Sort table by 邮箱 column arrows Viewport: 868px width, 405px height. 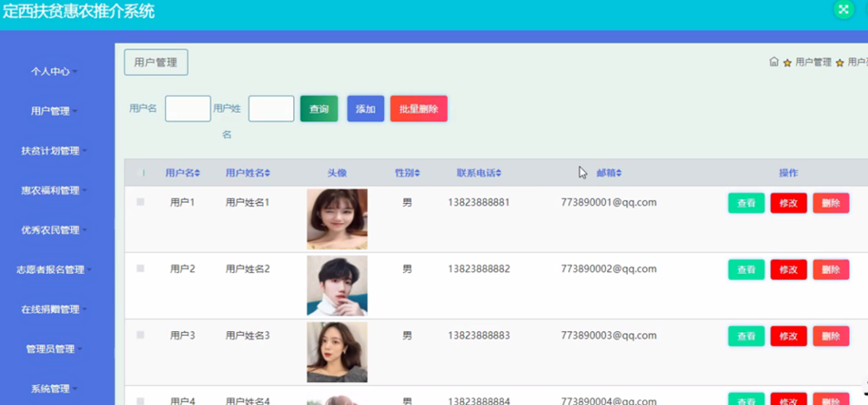click(619, 174)
